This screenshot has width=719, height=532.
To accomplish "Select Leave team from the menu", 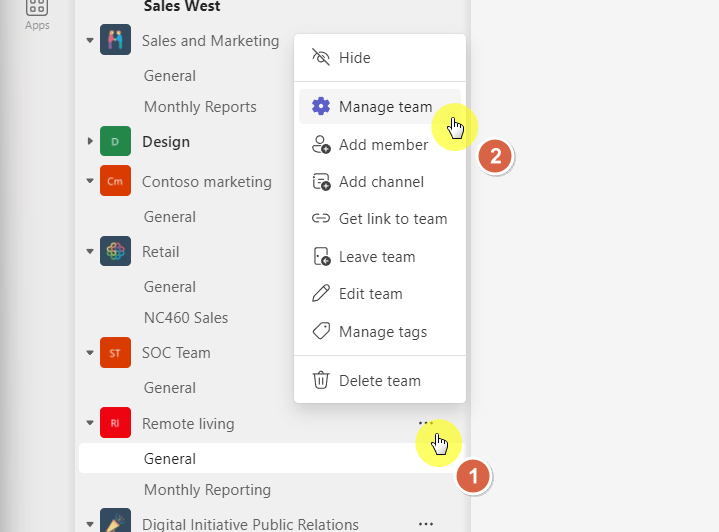I will (380, 257).
